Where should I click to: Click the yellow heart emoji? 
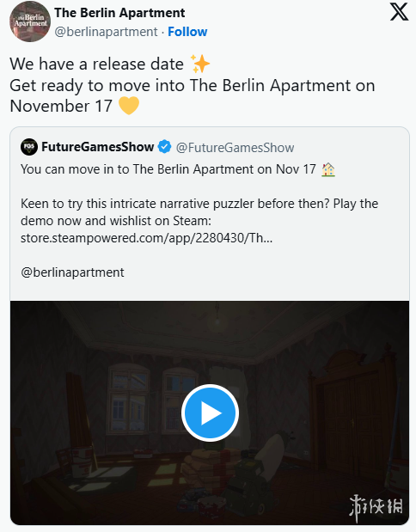[x=129, y=106]
